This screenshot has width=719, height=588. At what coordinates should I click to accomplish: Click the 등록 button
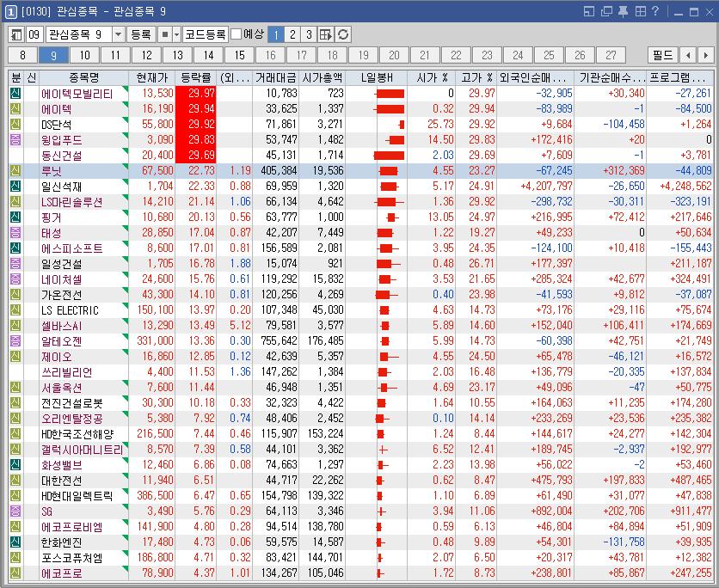pos(141,34)
